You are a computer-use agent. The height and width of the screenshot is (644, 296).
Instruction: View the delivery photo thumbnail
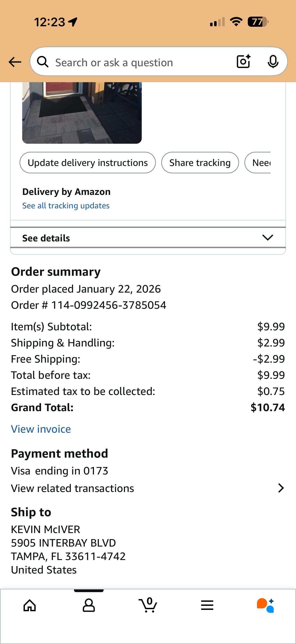(x=82, y=113)
